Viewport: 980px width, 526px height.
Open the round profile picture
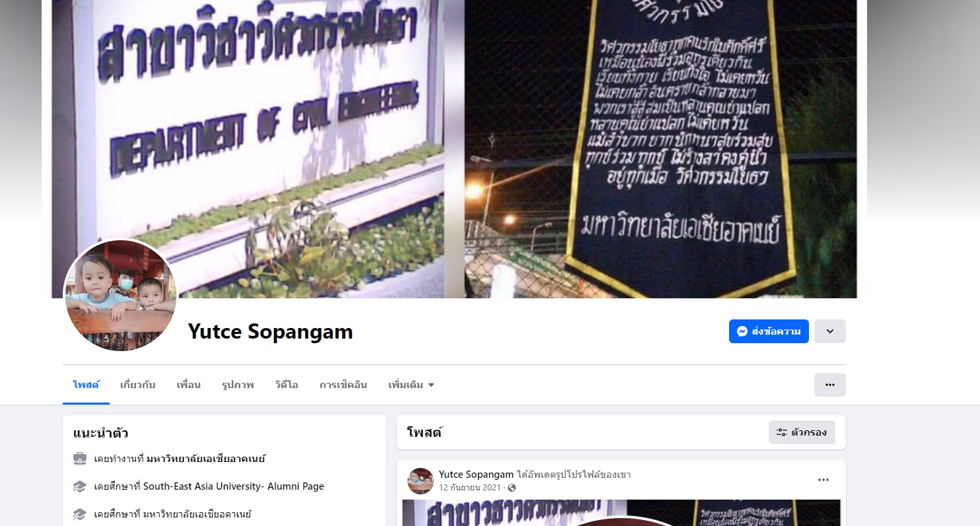coord(120,295)
